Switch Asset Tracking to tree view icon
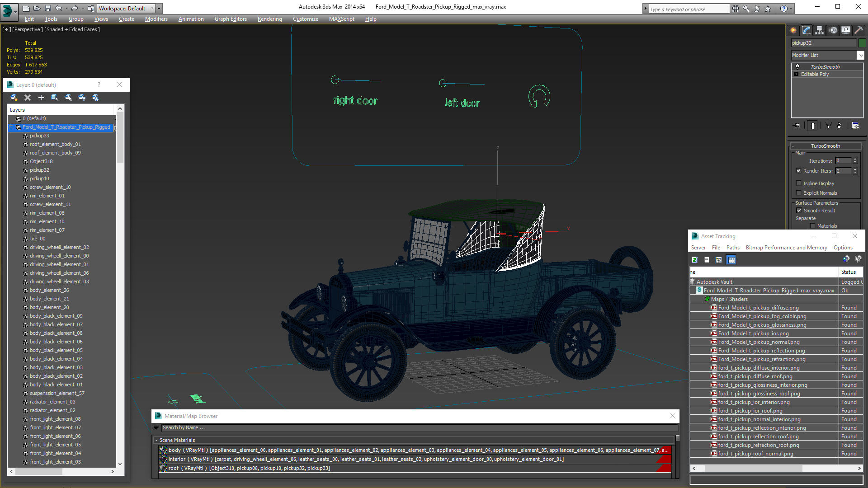This screenshot has width=868, height=488. 719,260
